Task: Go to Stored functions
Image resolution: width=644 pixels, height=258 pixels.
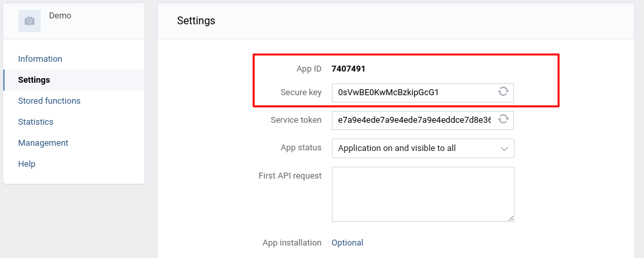Action: (x=49, y=101)
